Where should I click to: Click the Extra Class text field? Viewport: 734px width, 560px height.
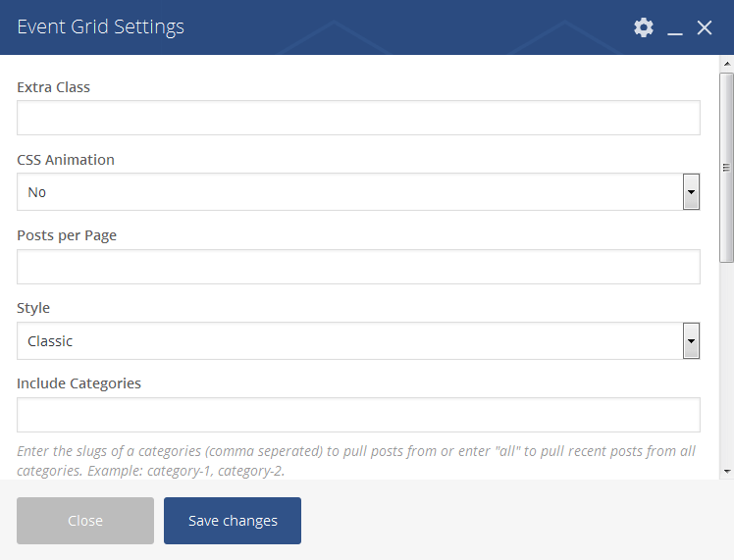358,118
